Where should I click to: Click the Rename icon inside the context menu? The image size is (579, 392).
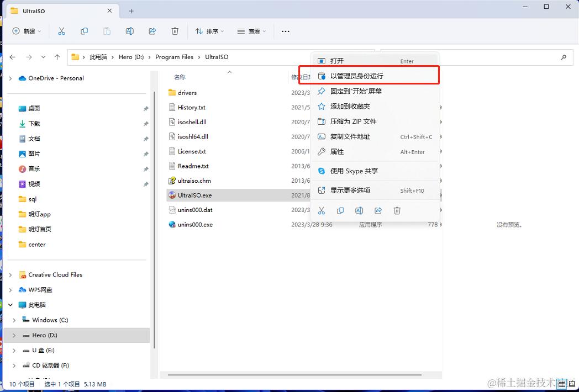click(360, 210)
